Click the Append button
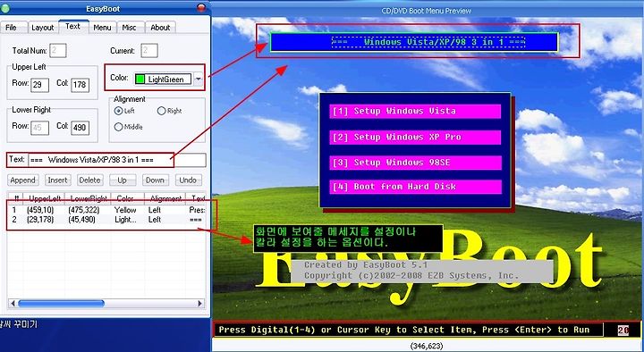The height and width of the screenshot is (352, 644). click(x=23, y=180)
